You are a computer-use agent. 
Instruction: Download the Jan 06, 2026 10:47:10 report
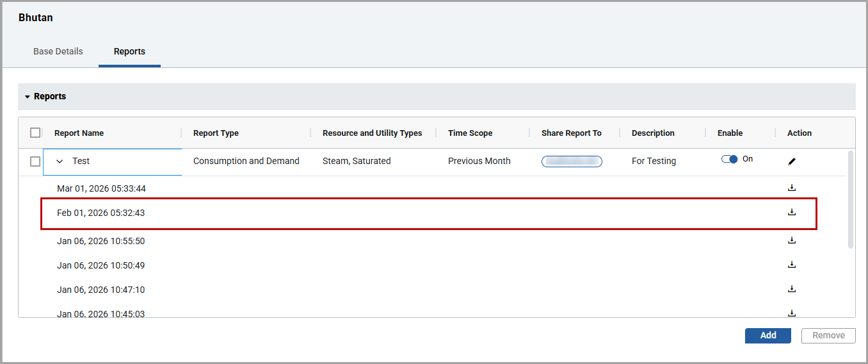[x=792, y=289]
